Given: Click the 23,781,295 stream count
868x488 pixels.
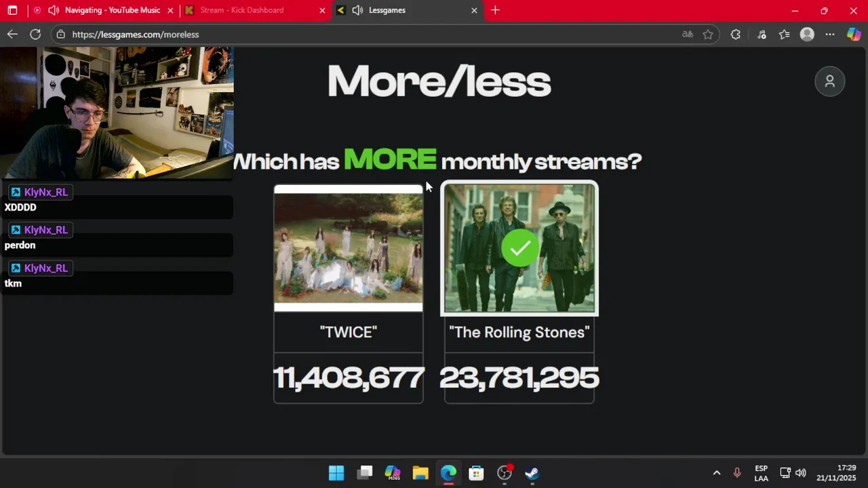Looking at the screenshot, I should click(519, 378).
